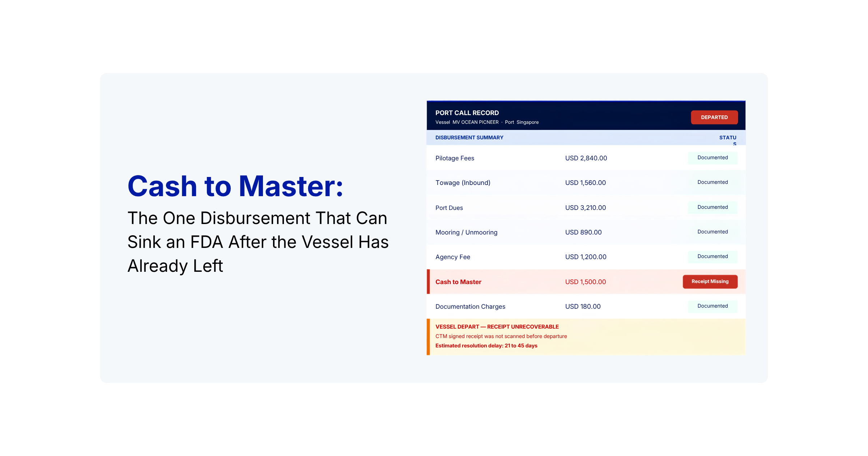Select the Towage (Inbound) row label

pyautogui.click(x=463, y=183)
